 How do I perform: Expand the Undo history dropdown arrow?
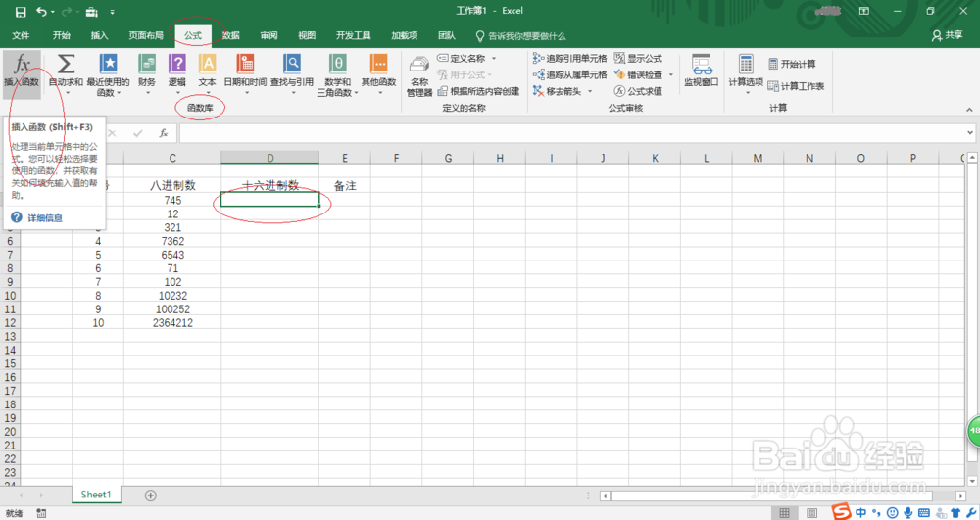click(53, 11)
